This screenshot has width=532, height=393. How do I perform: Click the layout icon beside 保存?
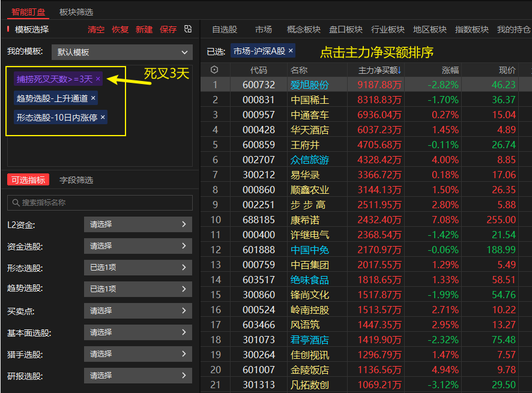[x=187, y=29]
